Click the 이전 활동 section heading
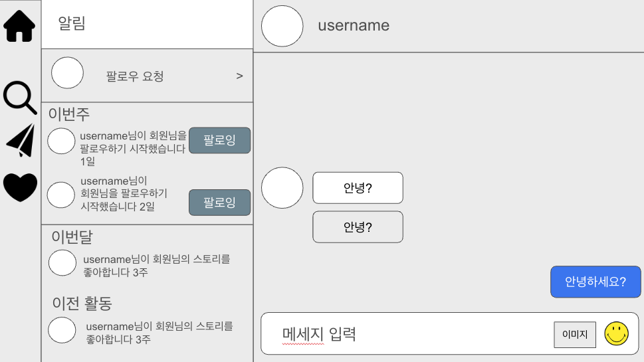The image size is (644, 362). 82,304
